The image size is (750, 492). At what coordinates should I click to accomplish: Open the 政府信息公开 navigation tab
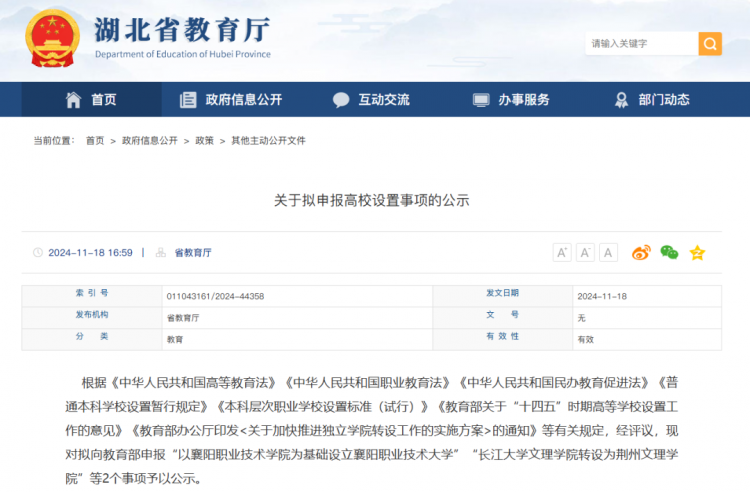click(243, 100)
